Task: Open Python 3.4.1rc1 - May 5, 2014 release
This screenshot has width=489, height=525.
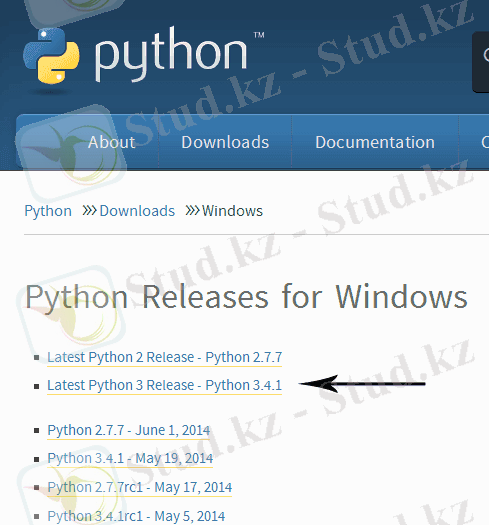Action: click(136, 516)
